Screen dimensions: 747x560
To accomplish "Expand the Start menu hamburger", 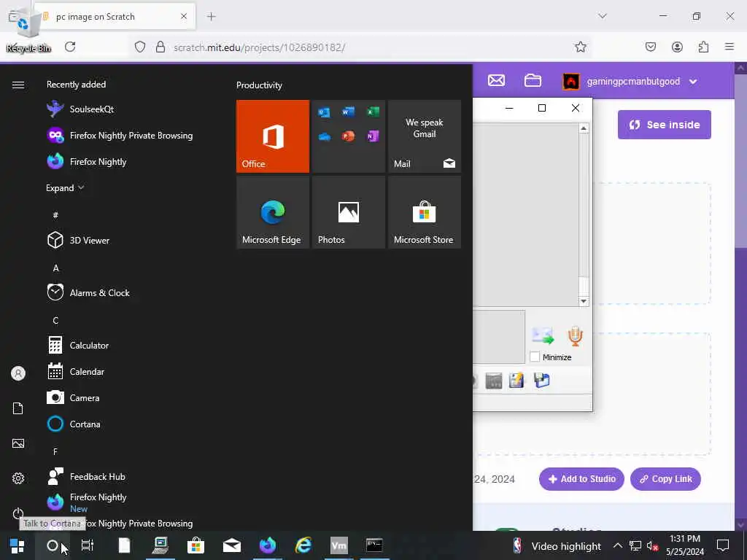I will pos(18,85).
